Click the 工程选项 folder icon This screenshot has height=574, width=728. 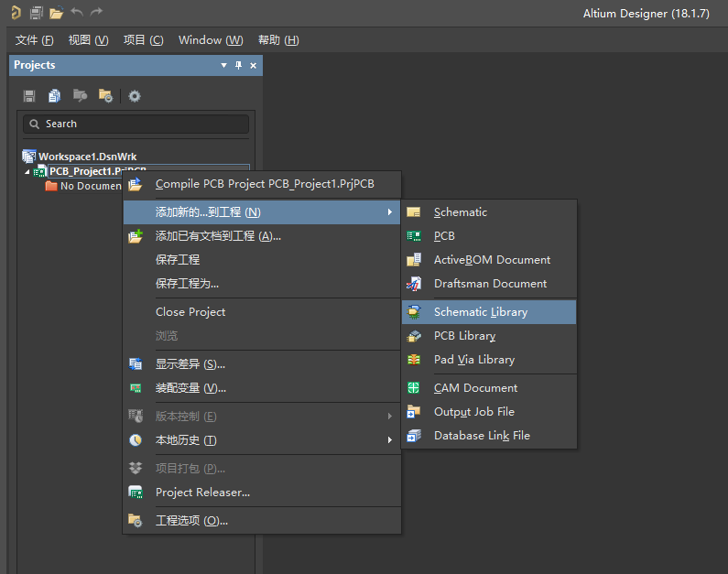[x=136, y=521]
